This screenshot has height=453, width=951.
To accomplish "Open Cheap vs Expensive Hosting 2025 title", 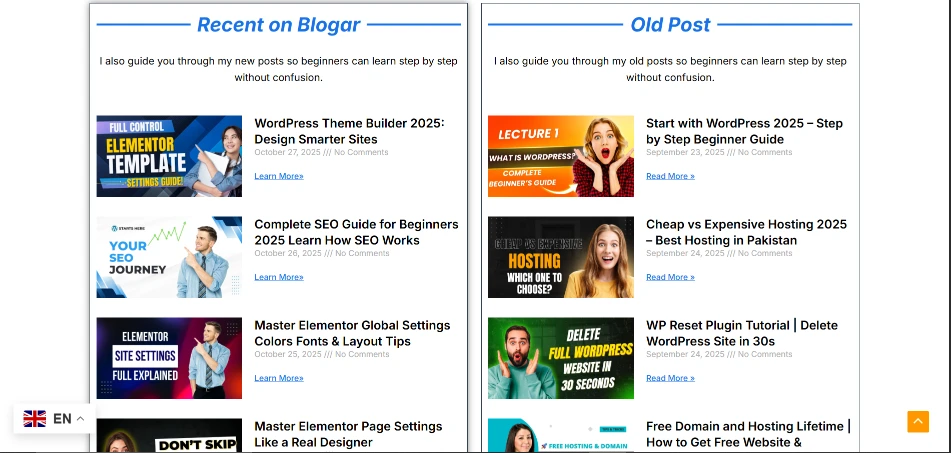I will [x=746, y=232].
